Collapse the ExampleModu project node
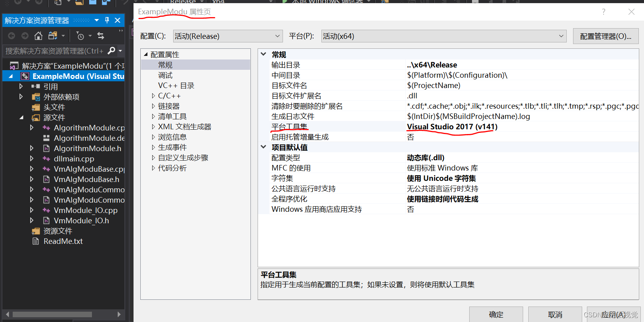644x322 pixels. [11, 76]
